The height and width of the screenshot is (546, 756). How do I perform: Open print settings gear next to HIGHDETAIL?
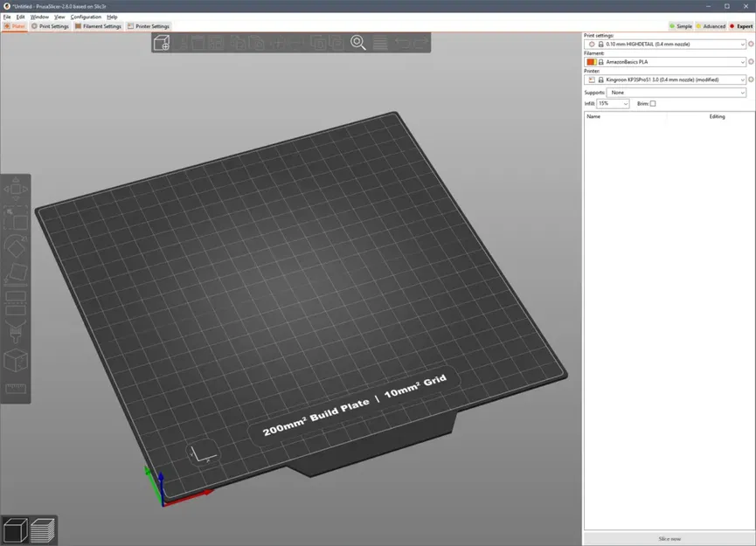[x=751, y=44]
